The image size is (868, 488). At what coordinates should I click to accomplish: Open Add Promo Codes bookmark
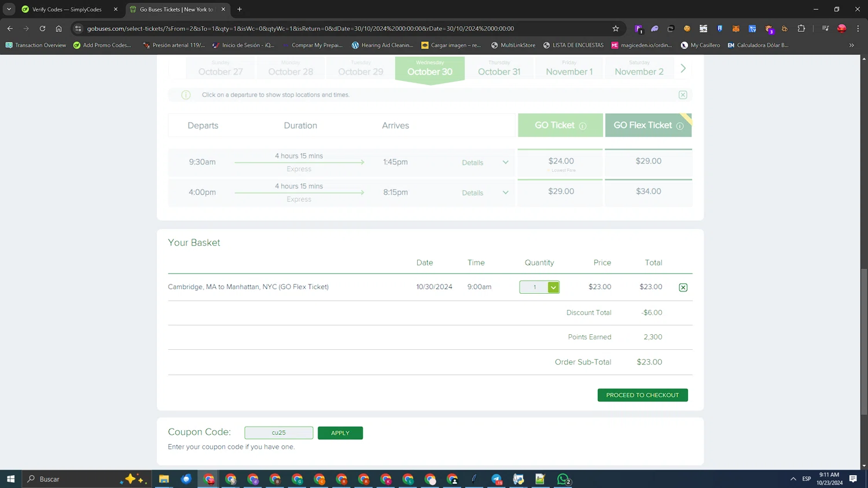click(x=102, y=45)
